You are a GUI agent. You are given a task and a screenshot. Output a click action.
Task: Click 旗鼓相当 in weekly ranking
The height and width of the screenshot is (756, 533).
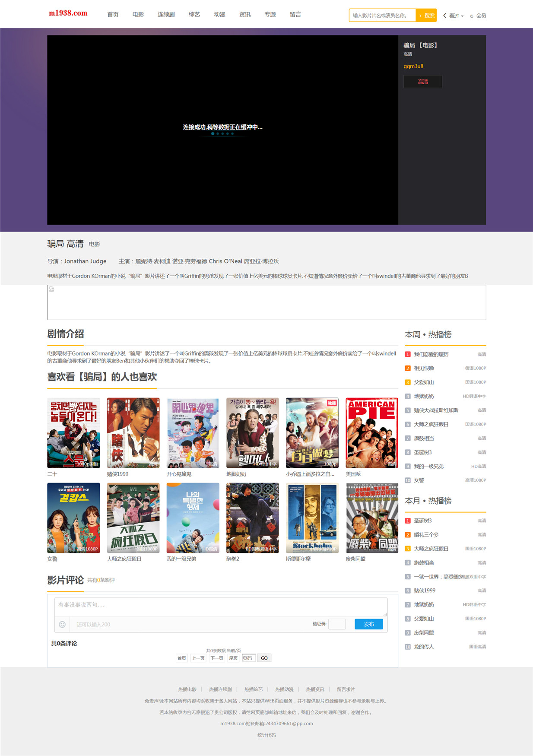pyautogui.click(x=424, y=438)
